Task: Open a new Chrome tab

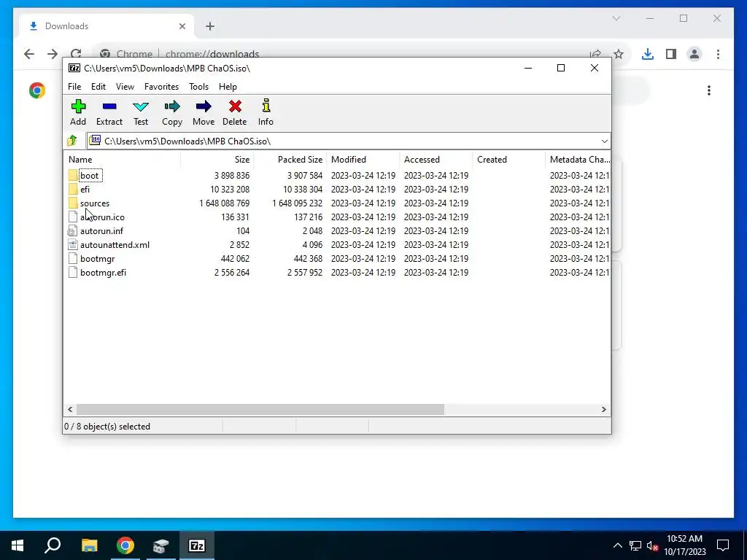Action: [x=210, y=26]
